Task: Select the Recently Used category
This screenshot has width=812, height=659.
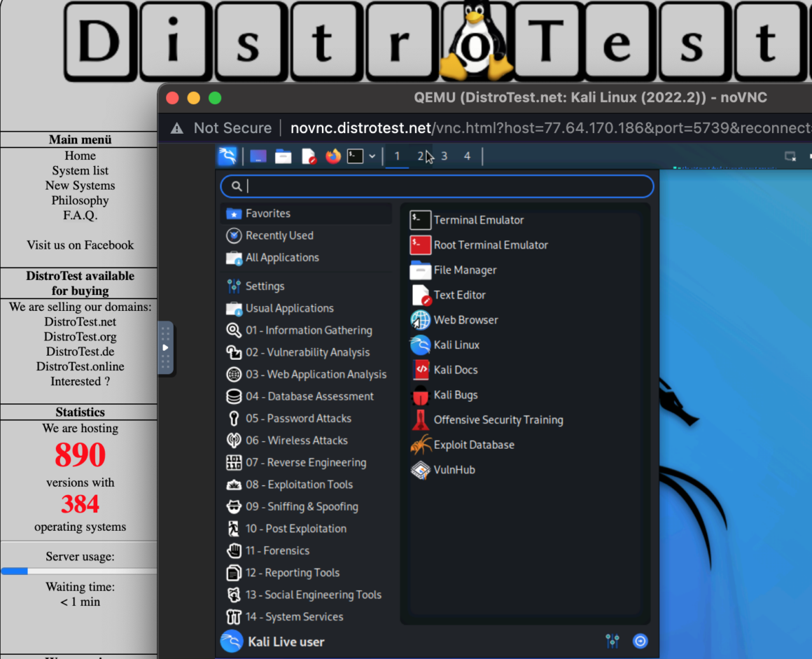Action: 306,235
